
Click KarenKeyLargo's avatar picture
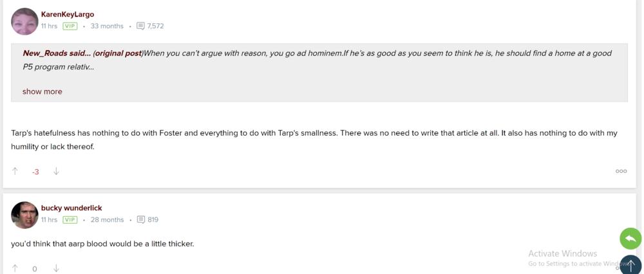24,21
